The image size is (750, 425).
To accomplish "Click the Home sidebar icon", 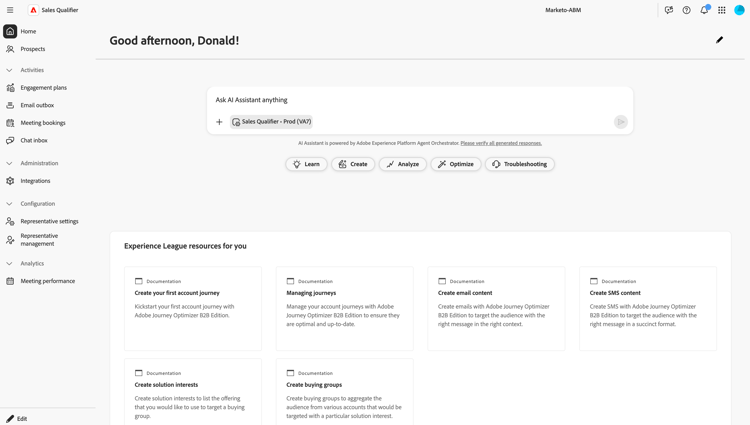I will coord(10,31).
